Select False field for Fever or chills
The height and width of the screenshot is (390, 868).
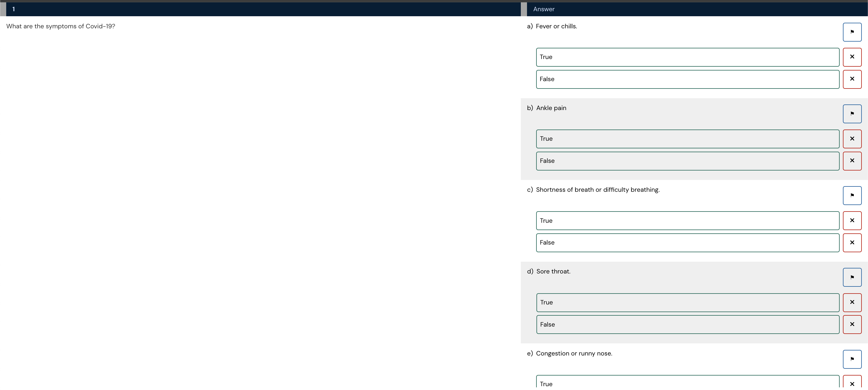pyautogui.click(x=687, y=79)
